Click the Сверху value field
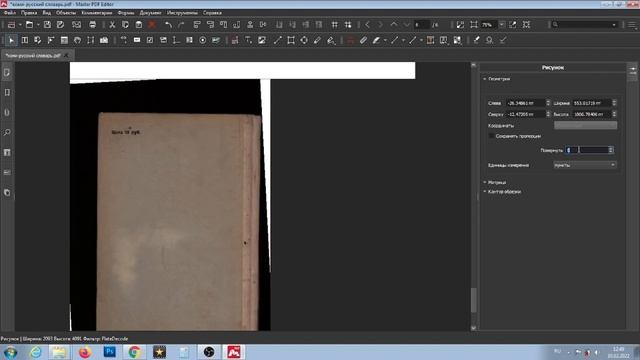Image resolution: width=640 pixels, height=360 pixels. [526, 114]
